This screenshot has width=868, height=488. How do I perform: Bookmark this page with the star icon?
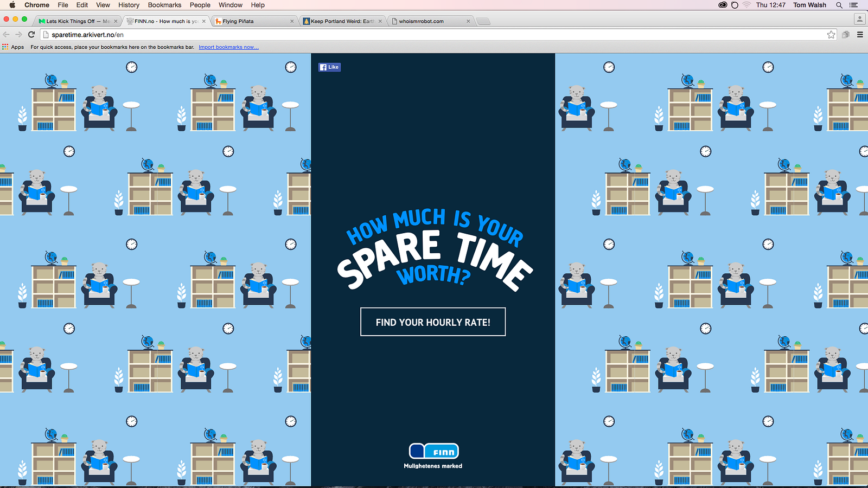[831, 35]
